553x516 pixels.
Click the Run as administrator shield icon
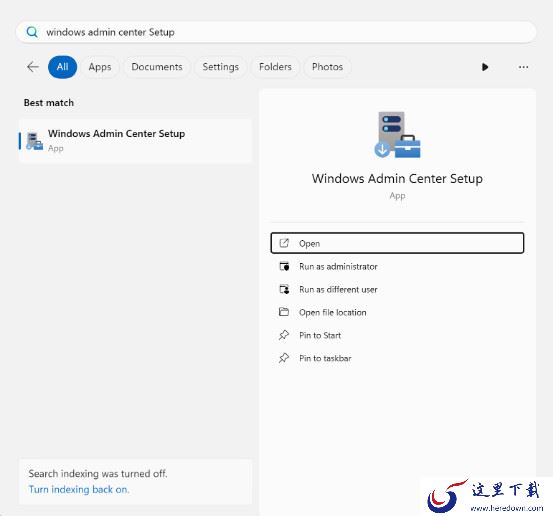(x=284, y=266)
